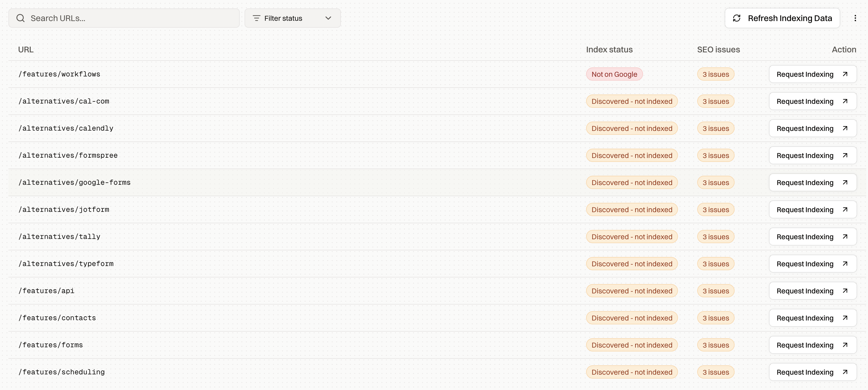Request indexing for /features/contacts

pyautogui.click(x=813, y=318)
